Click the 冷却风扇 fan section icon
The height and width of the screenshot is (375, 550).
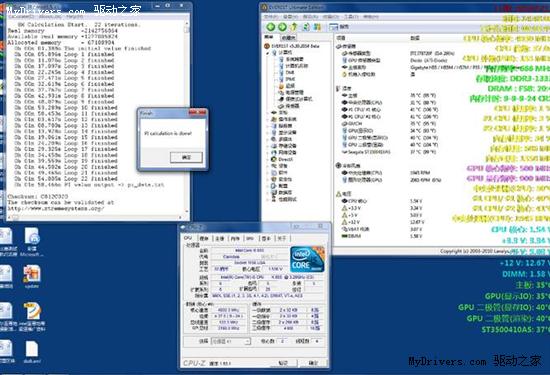coord(338,166)
